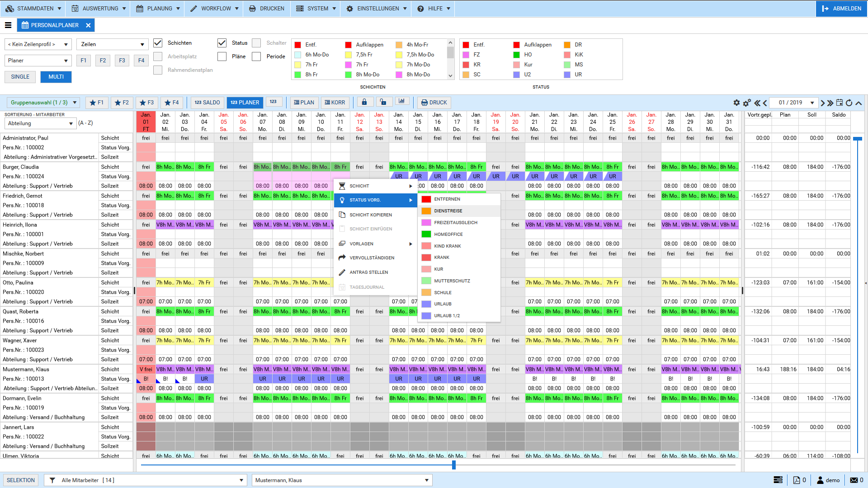Click the closed padlock lock icon
The width and height of the screenshot is (868, 488).
(x=364, y=102)
